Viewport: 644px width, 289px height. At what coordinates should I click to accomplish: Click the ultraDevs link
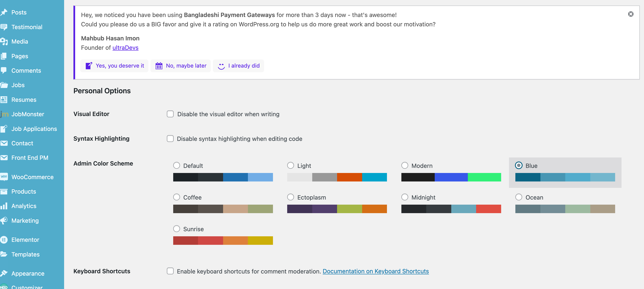click(x=125, y=47)
